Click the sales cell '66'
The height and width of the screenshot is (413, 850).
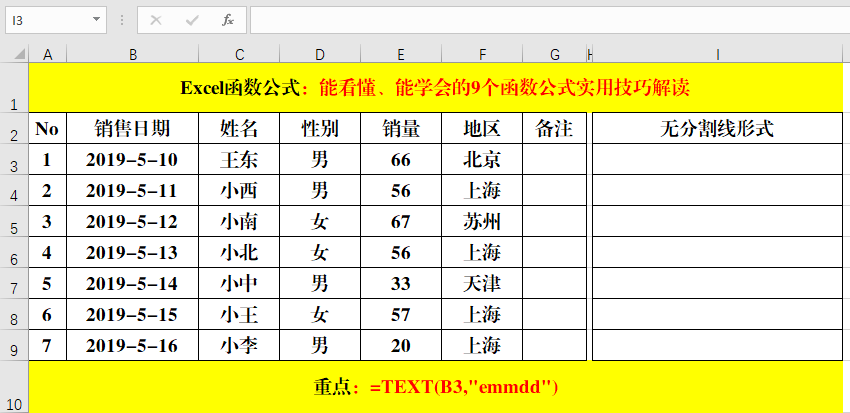point(401,159)
